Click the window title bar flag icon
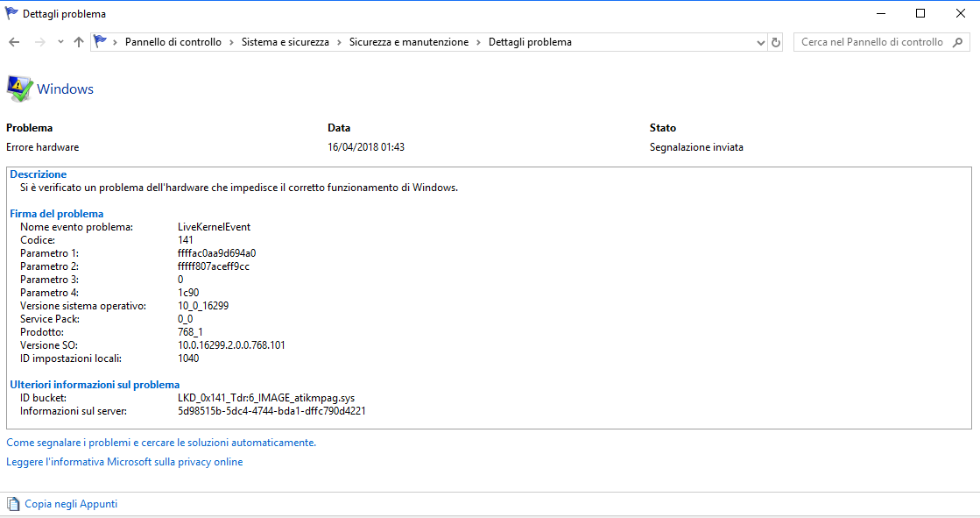This screenshot has height=518, width=980. tap(11, 14)
